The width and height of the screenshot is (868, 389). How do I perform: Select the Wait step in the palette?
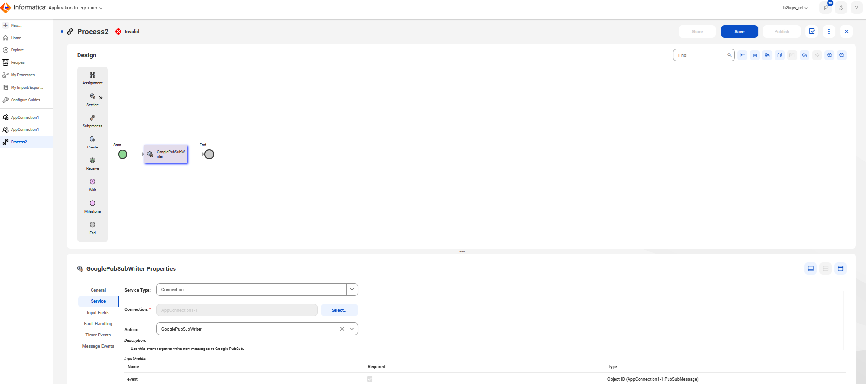pyautogui.click(x=93, y=185)
